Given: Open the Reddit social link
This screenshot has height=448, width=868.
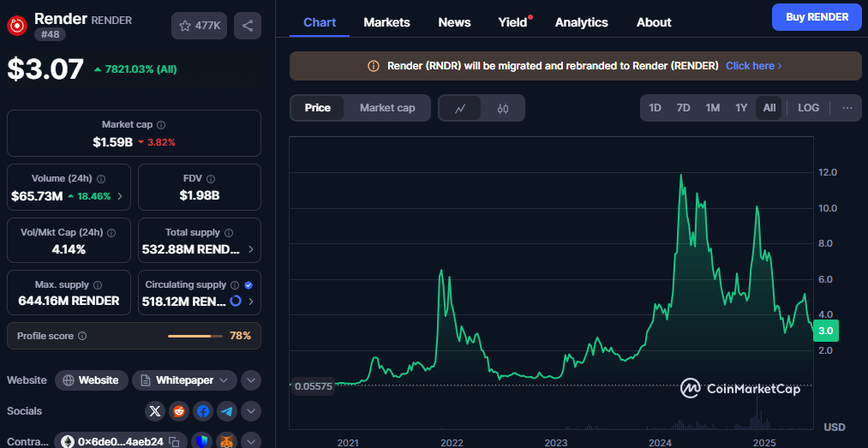Looking at the screenshot, I should [x=179, y=411].
